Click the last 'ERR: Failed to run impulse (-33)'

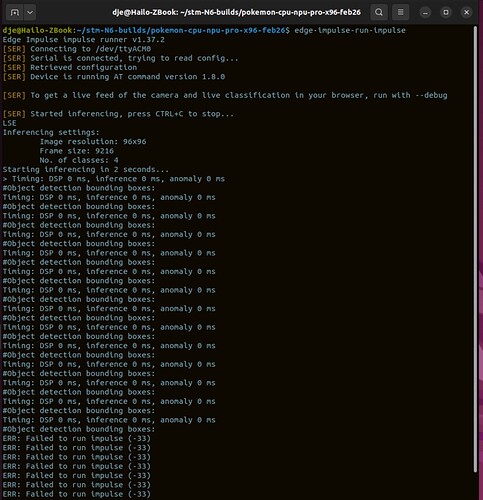coord(76,494)
